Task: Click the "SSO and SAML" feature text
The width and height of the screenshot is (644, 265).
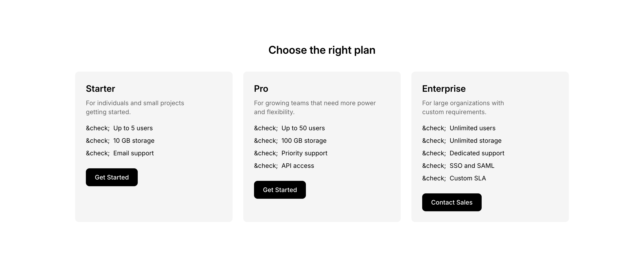Action: click(472, 166)
